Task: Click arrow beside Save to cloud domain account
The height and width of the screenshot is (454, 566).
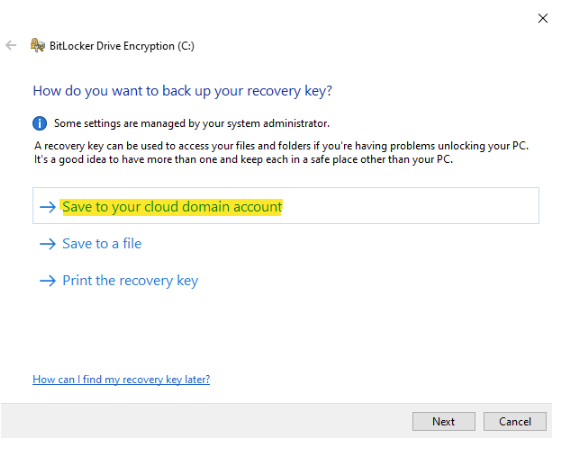Action: pyautogui.click(x=48, y=207)
